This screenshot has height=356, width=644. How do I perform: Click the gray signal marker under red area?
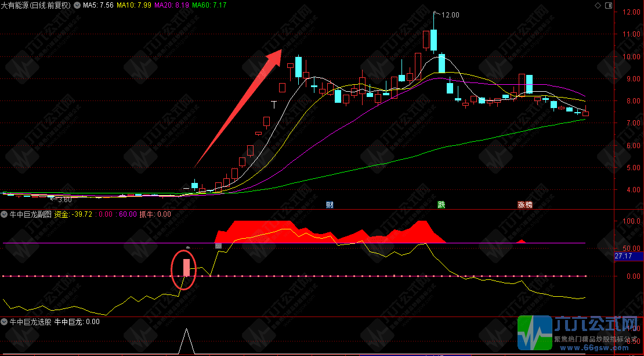[x=218, y=246]
